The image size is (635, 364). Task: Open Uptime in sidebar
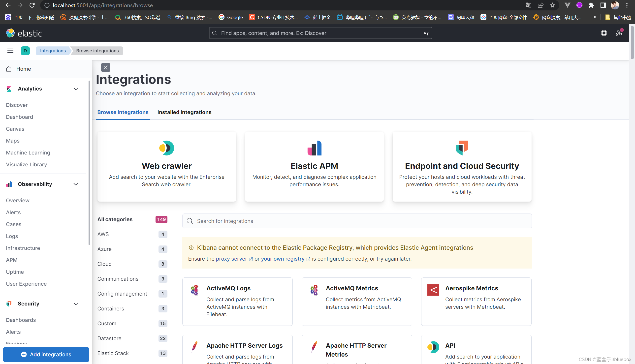(15, 272)
